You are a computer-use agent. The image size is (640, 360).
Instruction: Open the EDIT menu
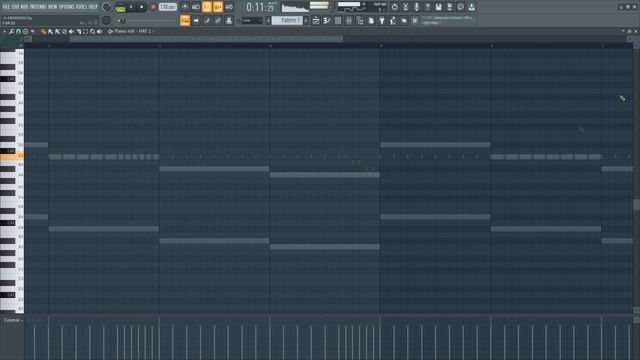(16, 7)
